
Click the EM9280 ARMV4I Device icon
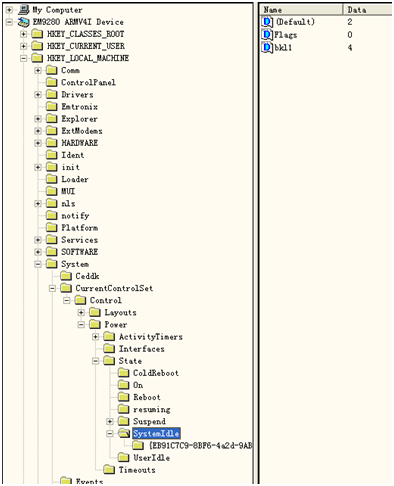(x=24, y=22)
